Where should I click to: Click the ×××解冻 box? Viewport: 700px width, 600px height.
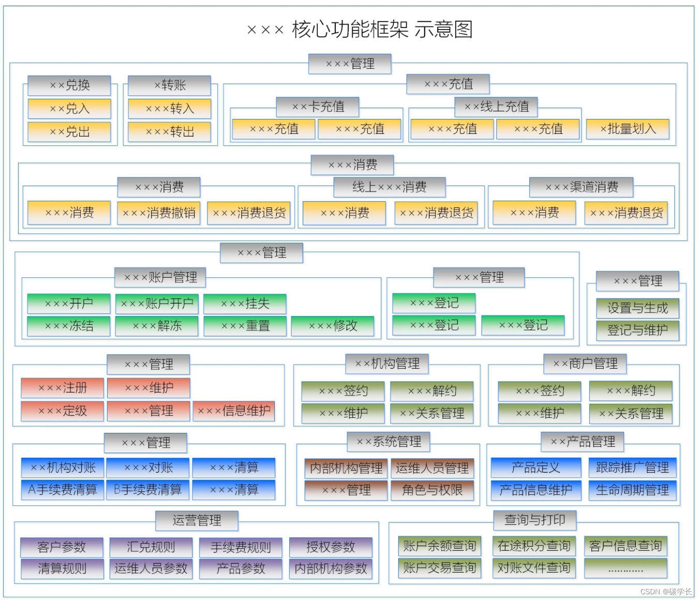pyautogui.click(x=157, y=326)
